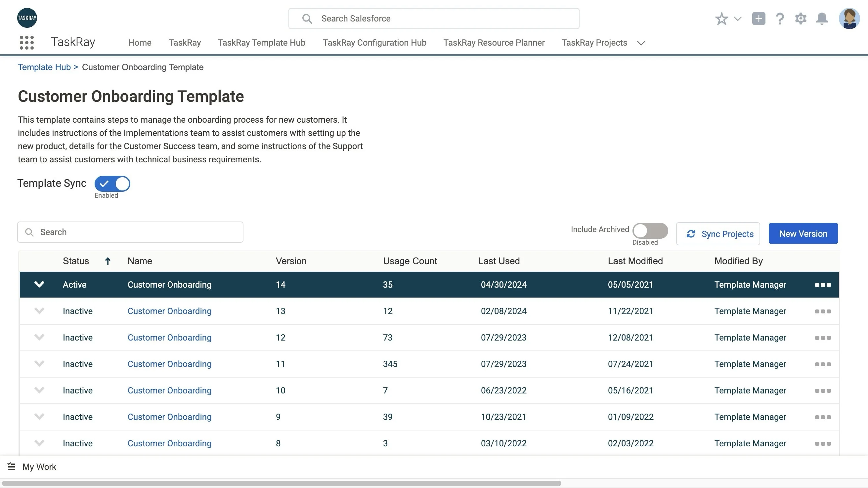The width and height of the screenshot is (868, 488).
Task: Click the global actions plus icon
Action: click(x=759, y=19)
